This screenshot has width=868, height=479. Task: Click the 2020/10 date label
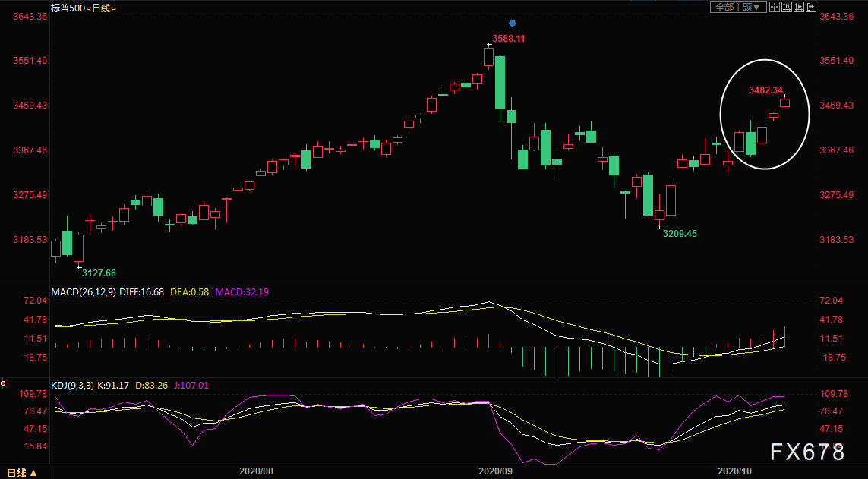pyautogui.click(x=734, y=471)
